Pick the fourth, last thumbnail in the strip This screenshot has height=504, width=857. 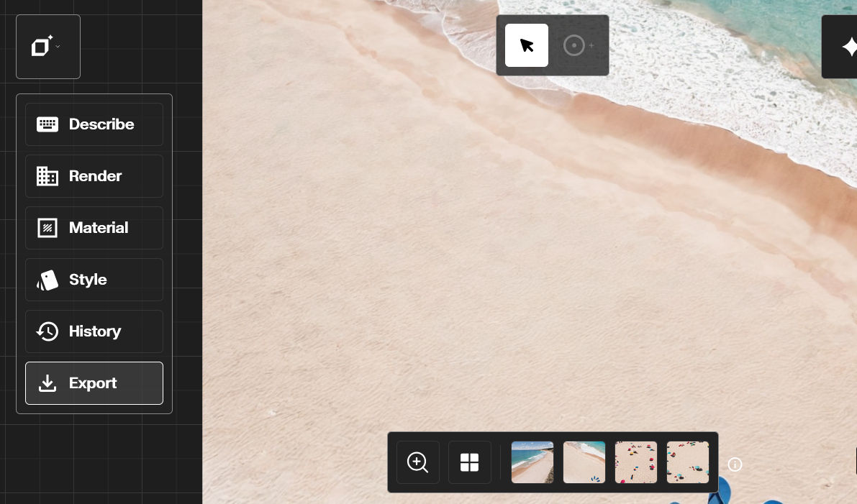coord(688,462)
